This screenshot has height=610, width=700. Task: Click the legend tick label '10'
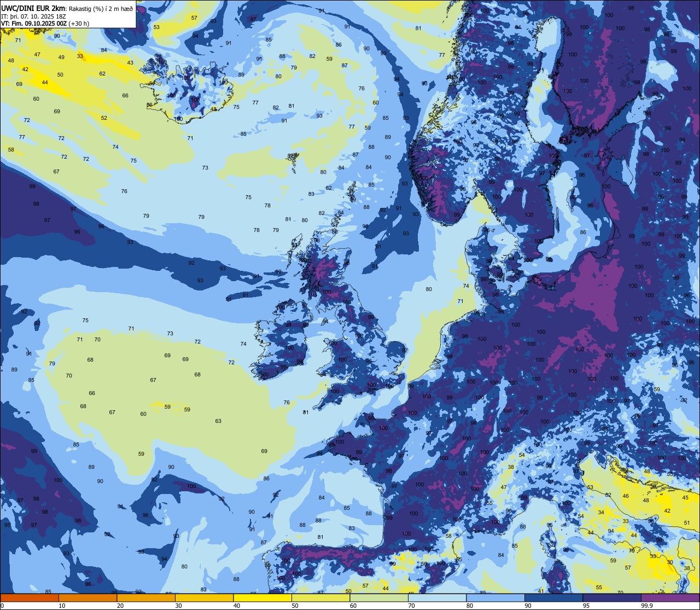62,606
